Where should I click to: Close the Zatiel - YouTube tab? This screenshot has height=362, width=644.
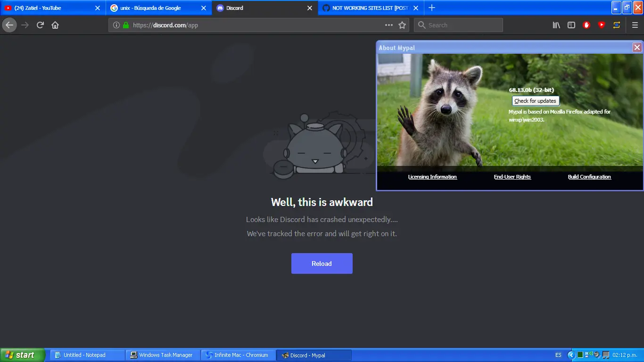tap(98, 8)
